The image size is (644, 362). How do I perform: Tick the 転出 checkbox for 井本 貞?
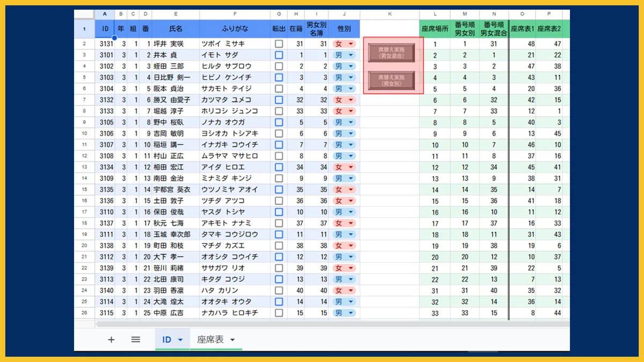[279, 55]
